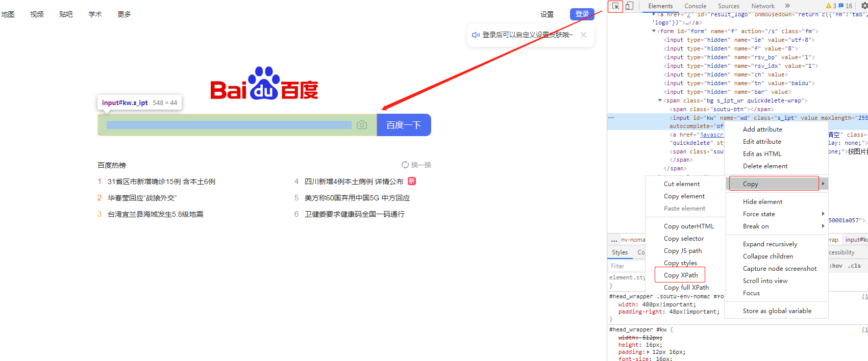Open the 视频 link in top navigation
The image size is (868, 361).
(x=37, y=14)
